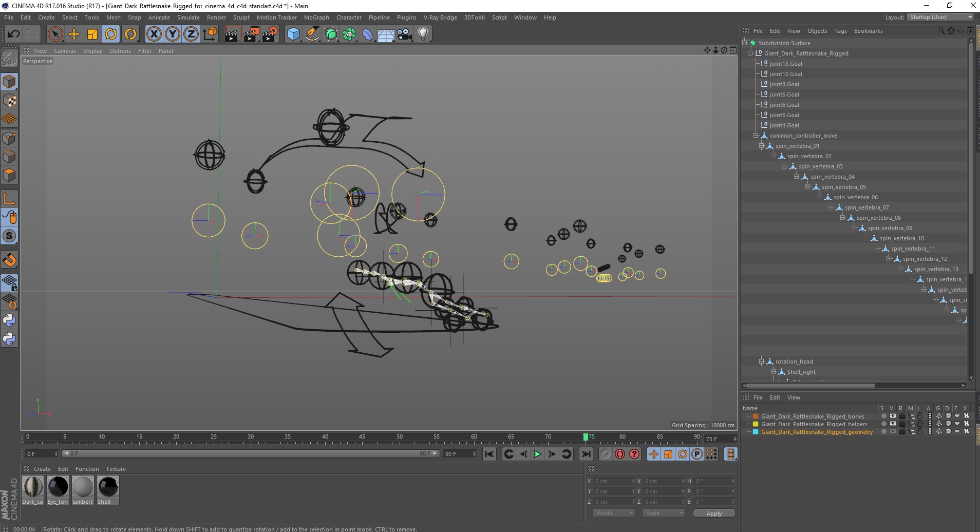
Task: Play the animation forward
Action: [x=537, y=454]
